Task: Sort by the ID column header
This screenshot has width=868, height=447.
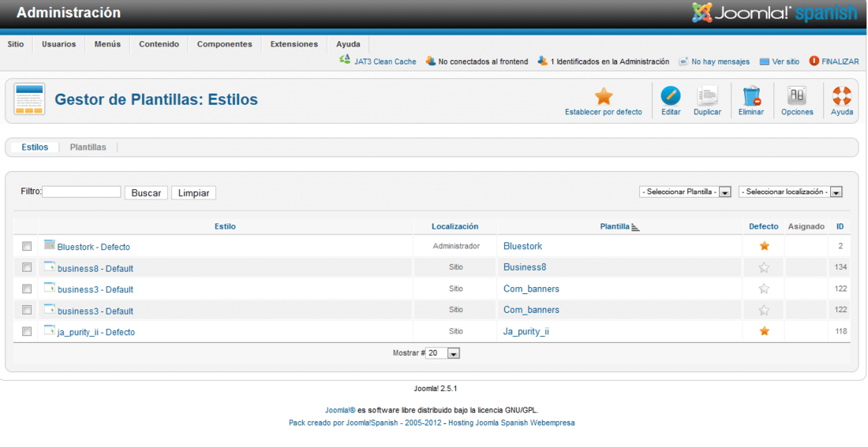Action: (840, 226)
